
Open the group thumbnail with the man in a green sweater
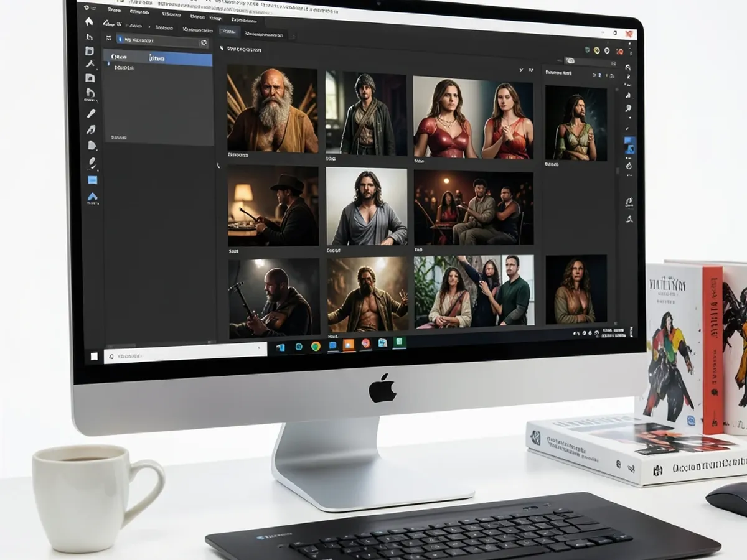click(474, 291)
